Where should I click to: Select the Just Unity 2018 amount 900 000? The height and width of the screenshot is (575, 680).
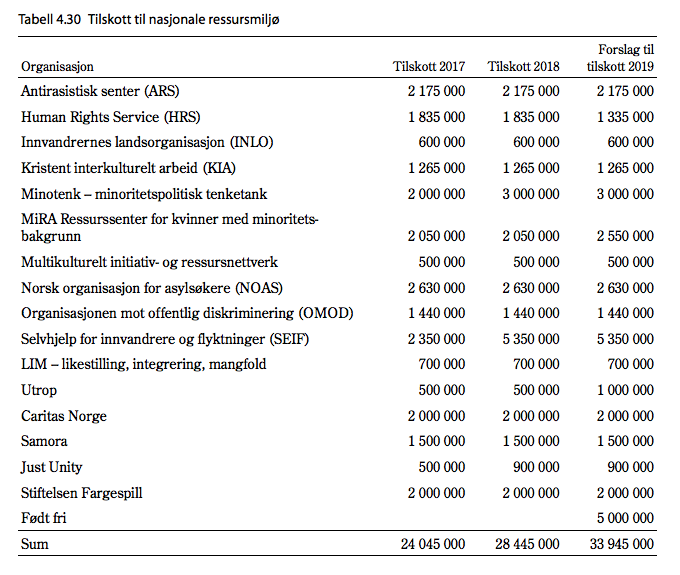536,467
